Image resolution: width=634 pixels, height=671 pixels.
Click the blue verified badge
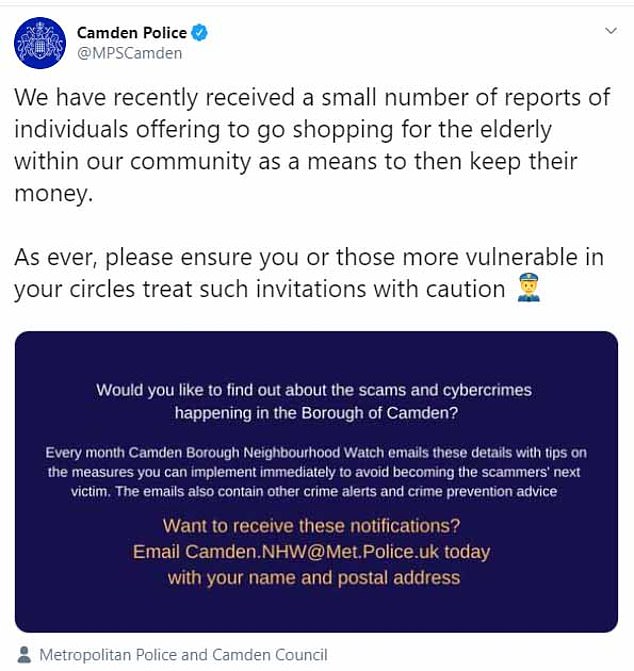pos(201,33)
